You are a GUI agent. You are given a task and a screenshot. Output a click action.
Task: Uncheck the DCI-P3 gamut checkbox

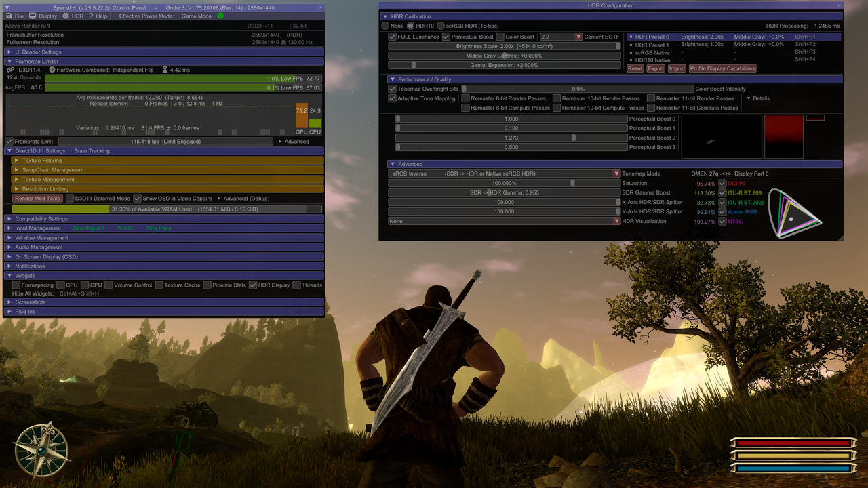click(722, 184)
